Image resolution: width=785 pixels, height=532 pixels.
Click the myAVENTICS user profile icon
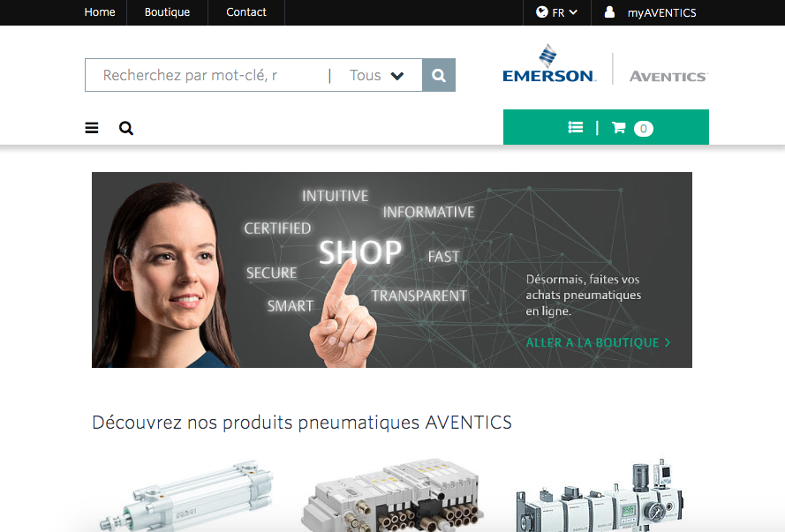[x=609, y=12]
